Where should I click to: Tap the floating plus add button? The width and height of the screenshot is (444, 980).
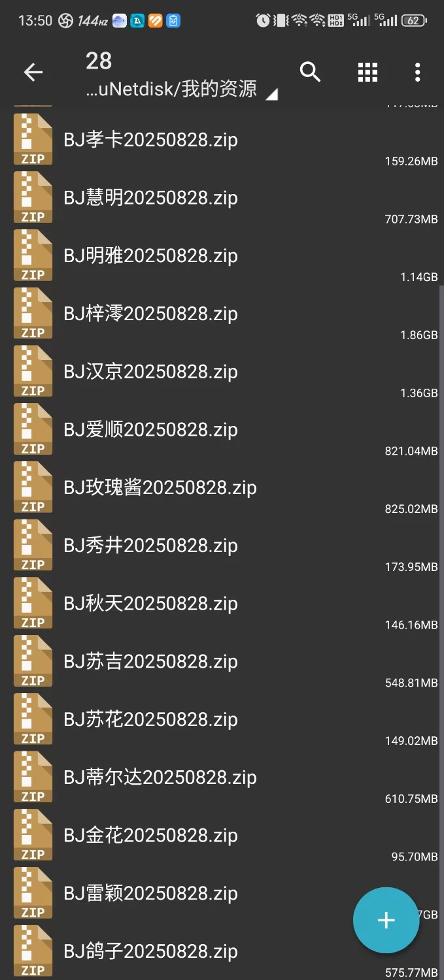[386, 920]
